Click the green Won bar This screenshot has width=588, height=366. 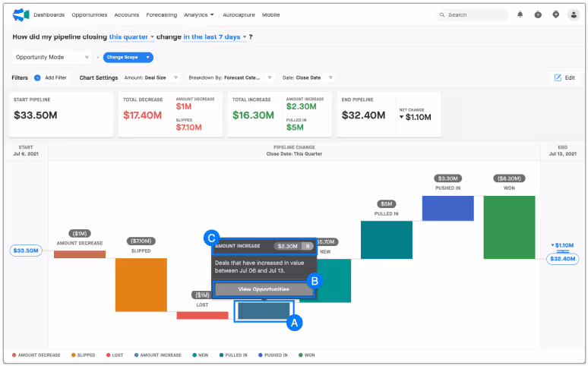tap(509, 227)
